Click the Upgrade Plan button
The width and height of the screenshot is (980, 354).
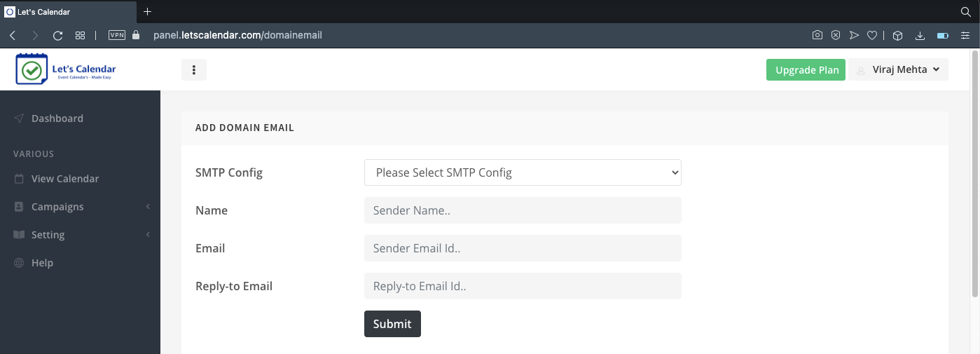(x=806, y=70)
